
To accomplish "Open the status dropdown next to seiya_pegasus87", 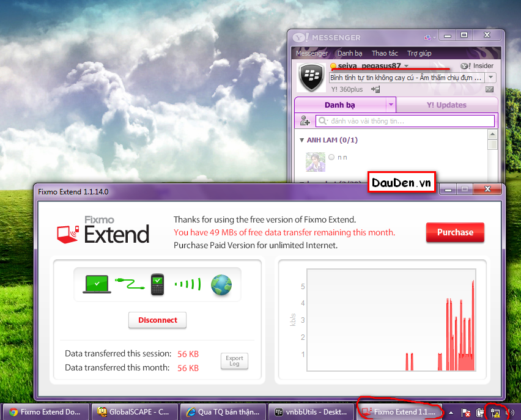I will pyautogui.click(x=406, y=66).
